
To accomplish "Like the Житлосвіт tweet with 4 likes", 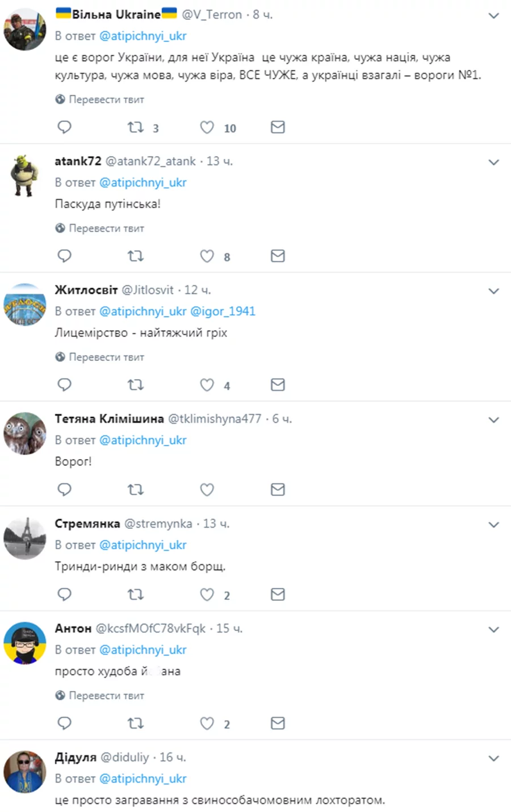I will tap(207, 385).
